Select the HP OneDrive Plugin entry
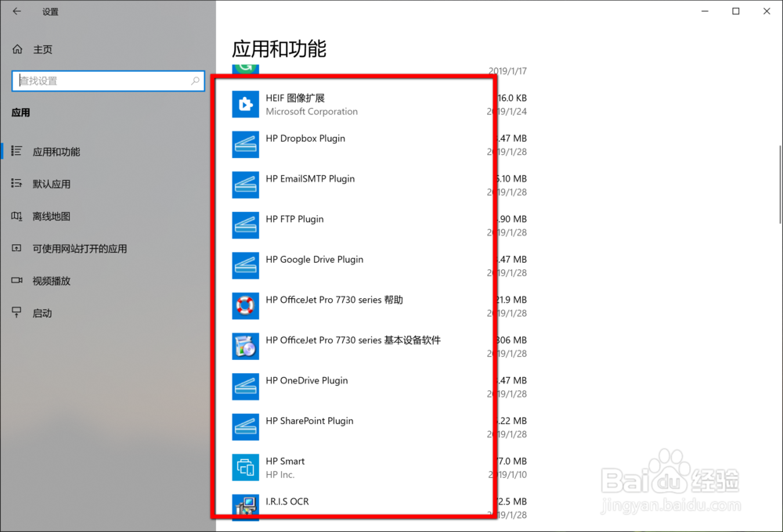The width and height of the screenshot is (783, 532). 380,386
